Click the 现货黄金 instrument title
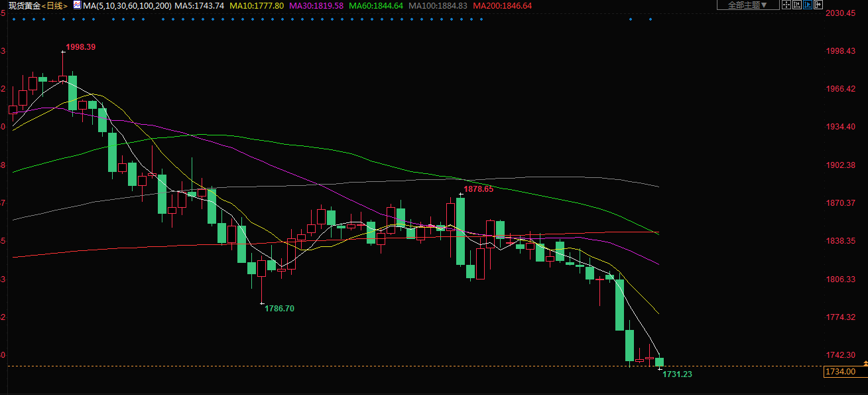The height and width of the screenshot is (395, 868). tap(25, 5)
